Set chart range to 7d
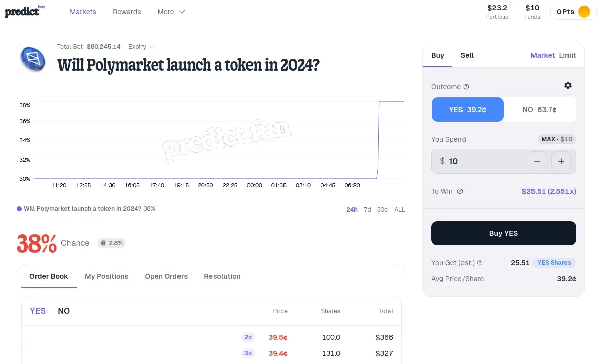Screen dimensions: 604x364 [x=367, y=209]
